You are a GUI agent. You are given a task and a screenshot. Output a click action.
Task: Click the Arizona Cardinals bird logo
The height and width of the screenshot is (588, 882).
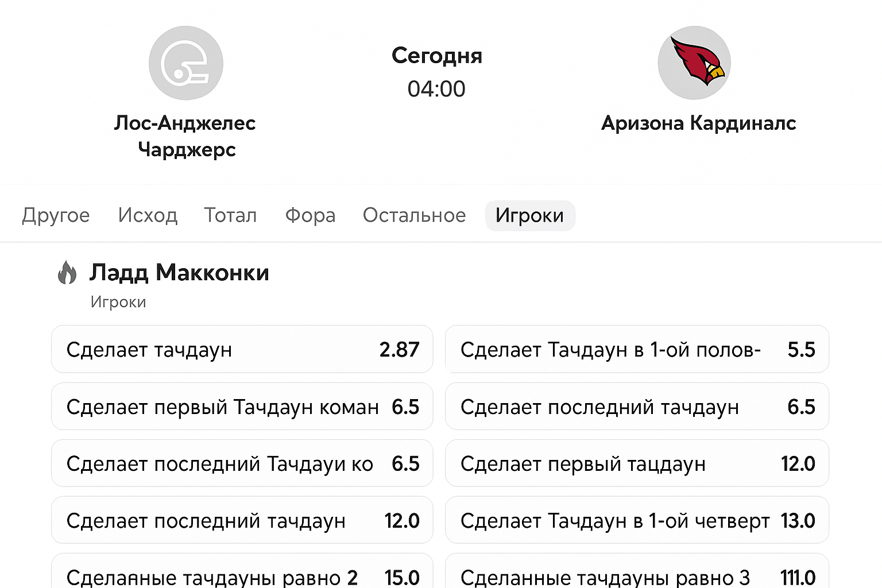tap(694, 63)
